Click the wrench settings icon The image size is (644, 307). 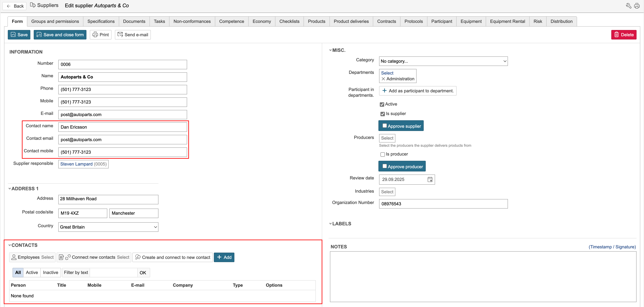[629, 5]
